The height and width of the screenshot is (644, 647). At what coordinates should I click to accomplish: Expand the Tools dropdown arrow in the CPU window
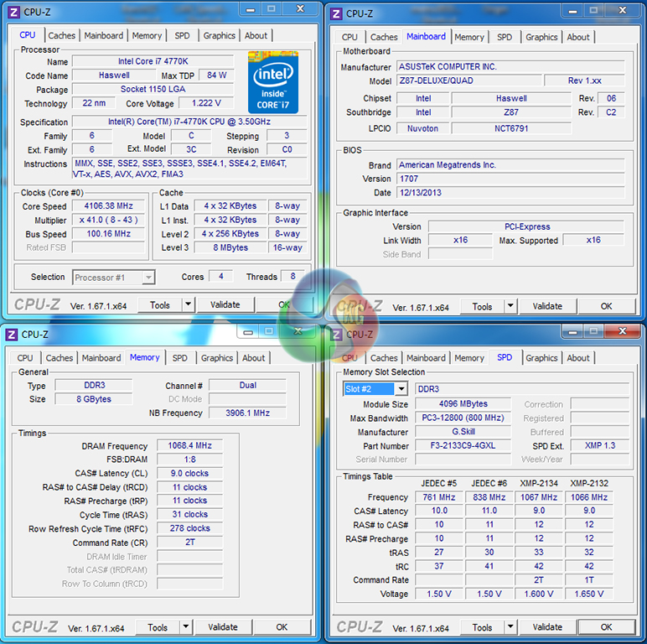[188, 305]
